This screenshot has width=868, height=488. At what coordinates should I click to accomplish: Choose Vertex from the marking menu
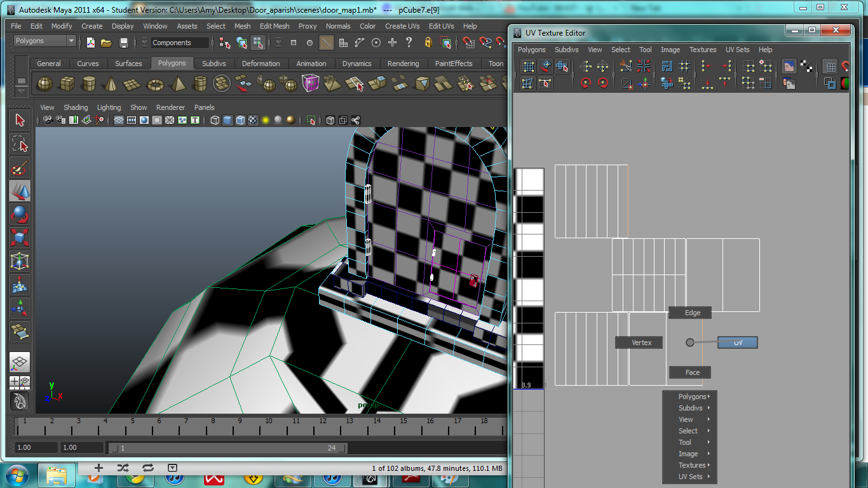(x=639, y=342)
